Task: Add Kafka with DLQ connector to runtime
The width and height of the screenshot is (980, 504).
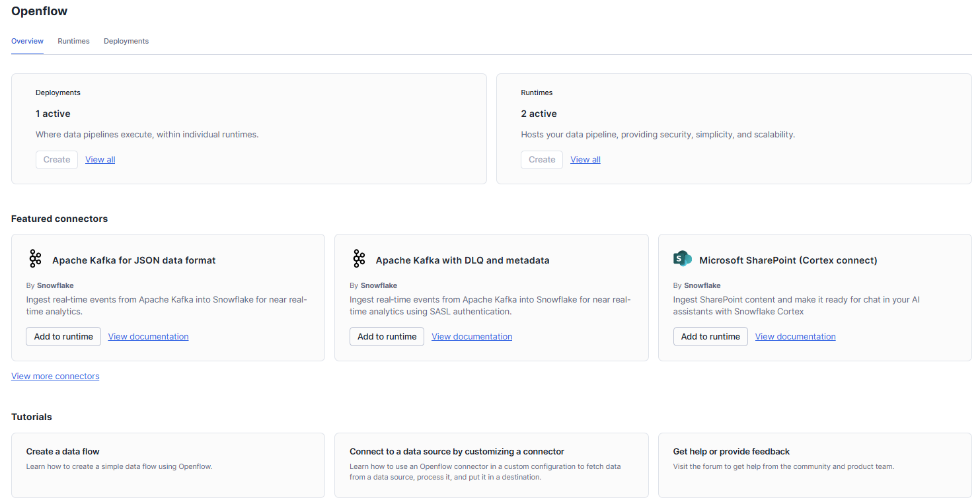Action: point(387,336)
